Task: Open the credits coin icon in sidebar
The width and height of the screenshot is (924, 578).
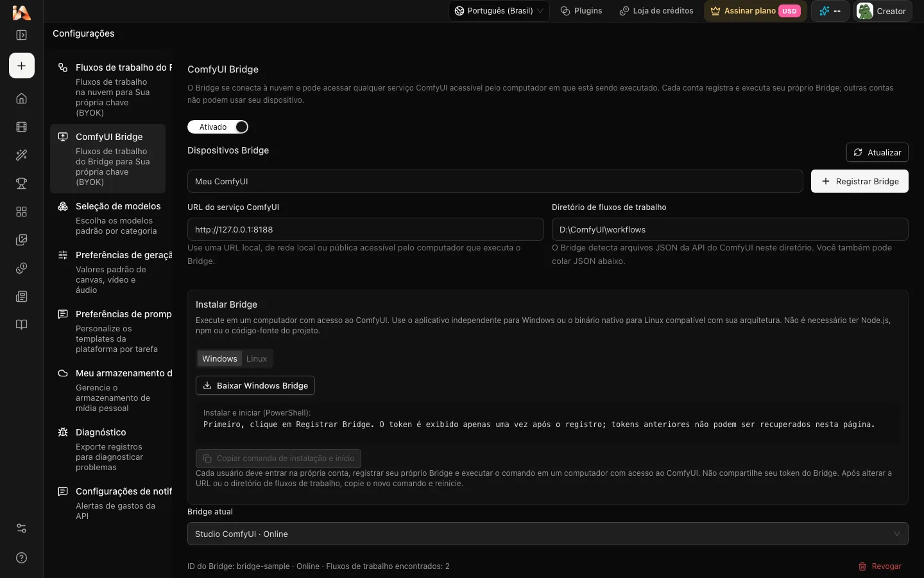Action: (x=21, y=268)
